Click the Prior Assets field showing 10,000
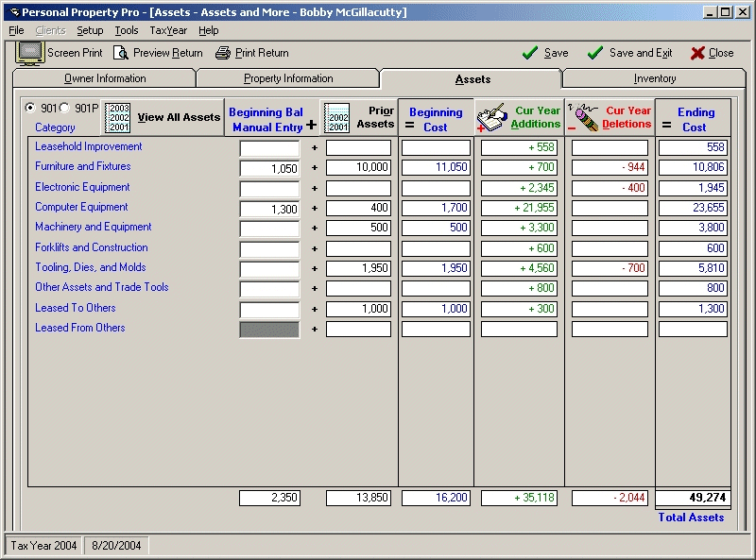Viewport: 756px width, 560px height. pyautogui.click(x=358, y=167)
